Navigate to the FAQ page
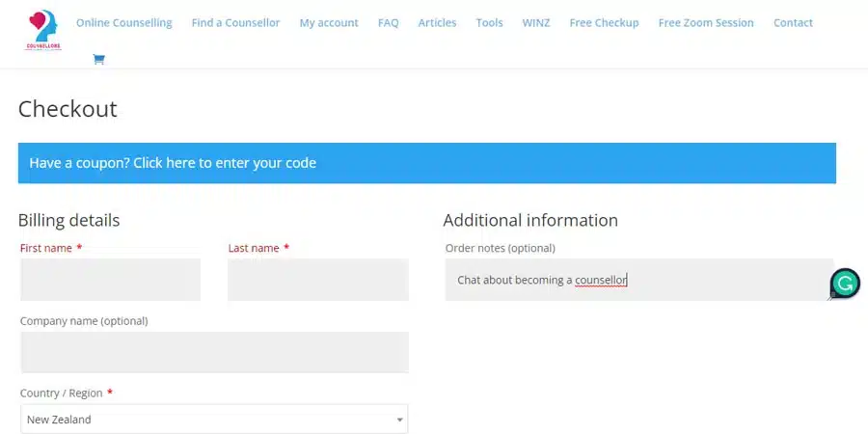Image resolution: width=868 pixels, height=434 pixels. point(388,22)
